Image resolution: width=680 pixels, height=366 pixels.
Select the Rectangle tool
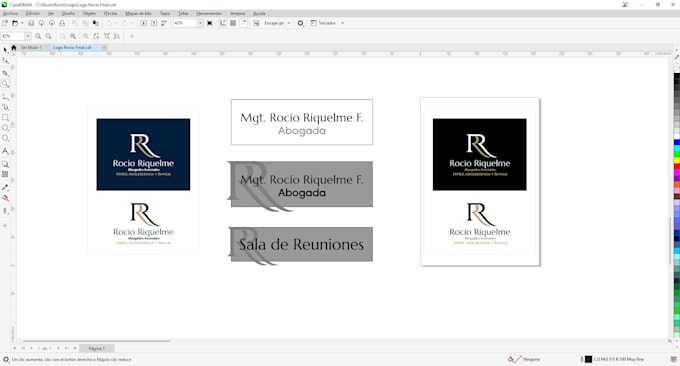[5, 118]
